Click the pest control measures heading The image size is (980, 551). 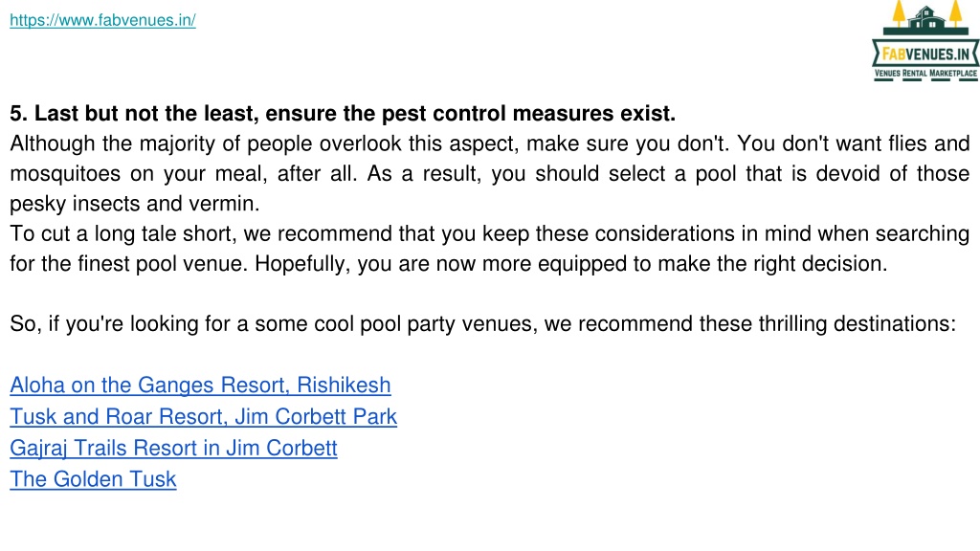coord(343,113)
